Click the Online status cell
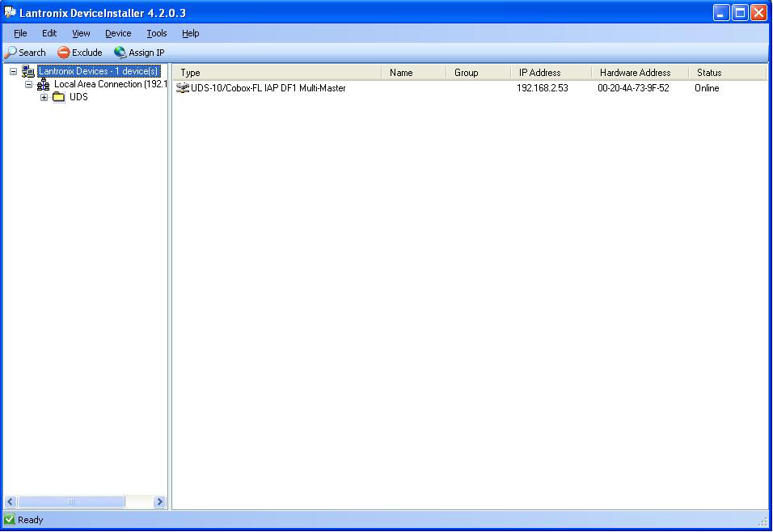Image resolution: width=773 pixels, height=532 pixels. coord(707,88)
